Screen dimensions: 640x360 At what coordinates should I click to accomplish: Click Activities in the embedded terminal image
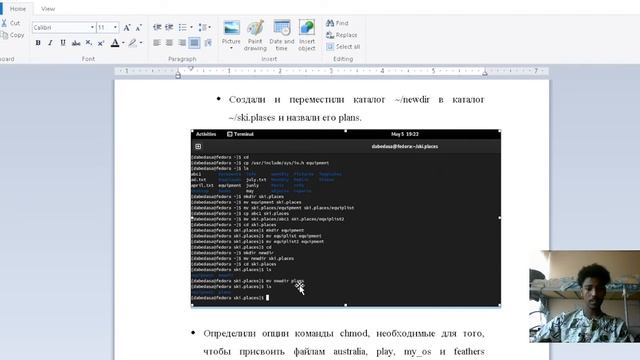pyautogui.click(x=206, y=134)
